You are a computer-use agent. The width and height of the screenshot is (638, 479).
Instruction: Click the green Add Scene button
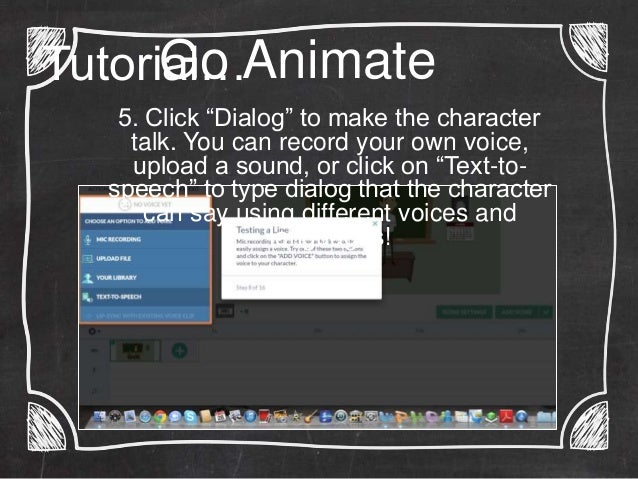tap(517, 312)
